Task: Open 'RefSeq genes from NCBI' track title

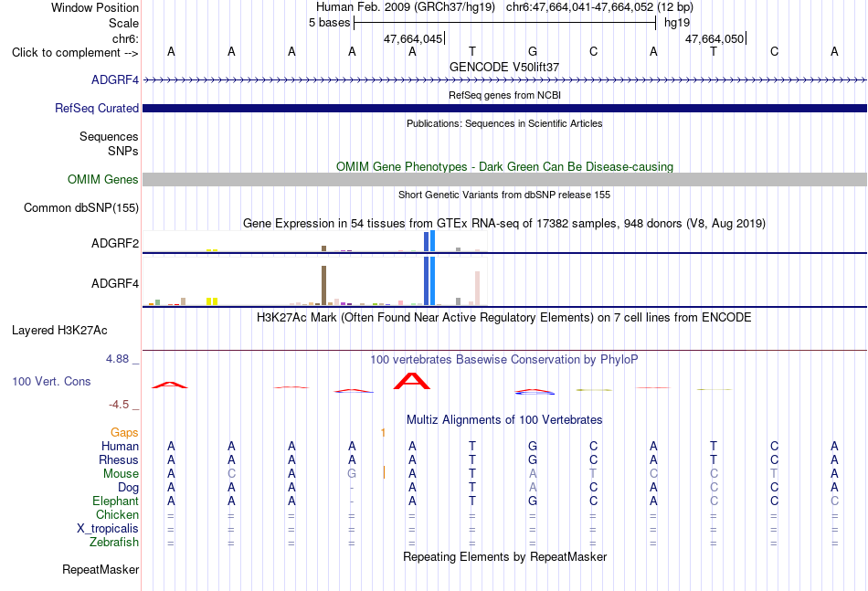Action: (504, 95)
